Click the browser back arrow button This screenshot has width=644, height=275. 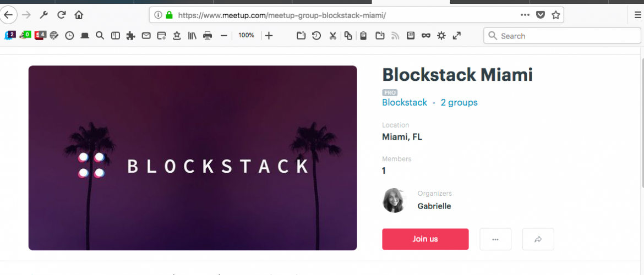[8, 15]
